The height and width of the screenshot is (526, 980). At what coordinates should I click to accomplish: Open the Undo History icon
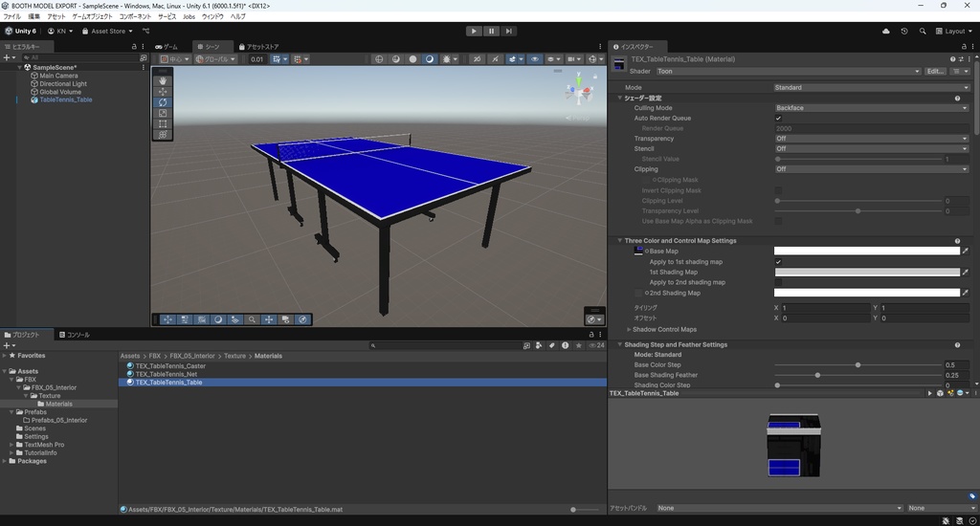click(x=903, y=31)
